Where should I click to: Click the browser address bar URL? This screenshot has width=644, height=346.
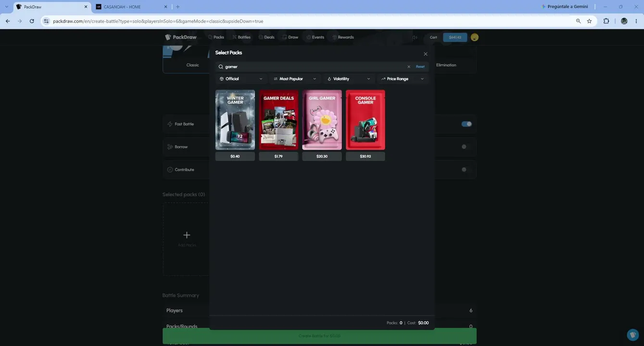158,21
